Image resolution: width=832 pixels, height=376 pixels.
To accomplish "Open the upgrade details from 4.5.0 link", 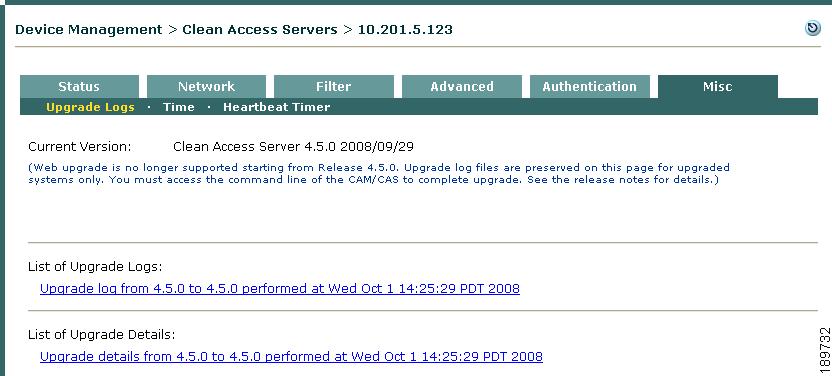I will point(291,356).
